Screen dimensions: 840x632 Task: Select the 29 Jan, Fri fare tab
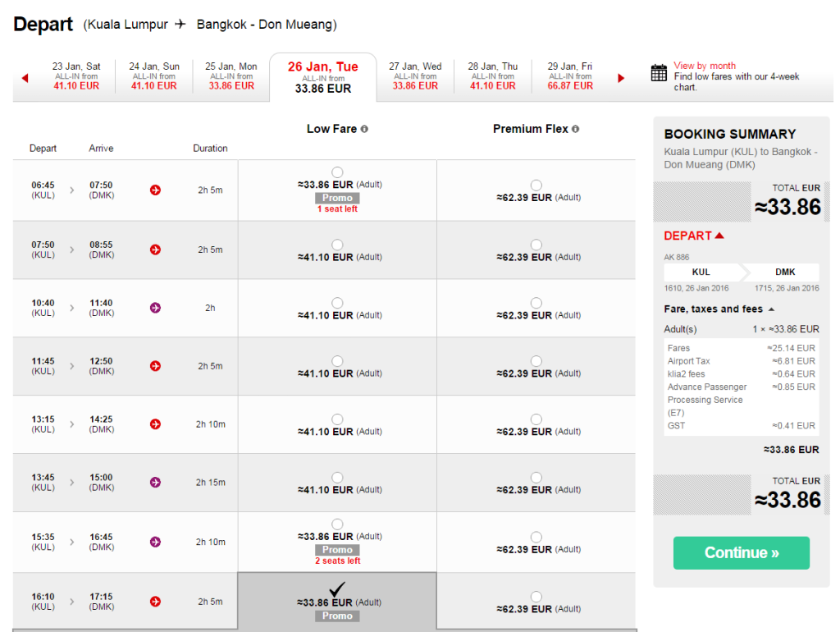tap(570, 76)
